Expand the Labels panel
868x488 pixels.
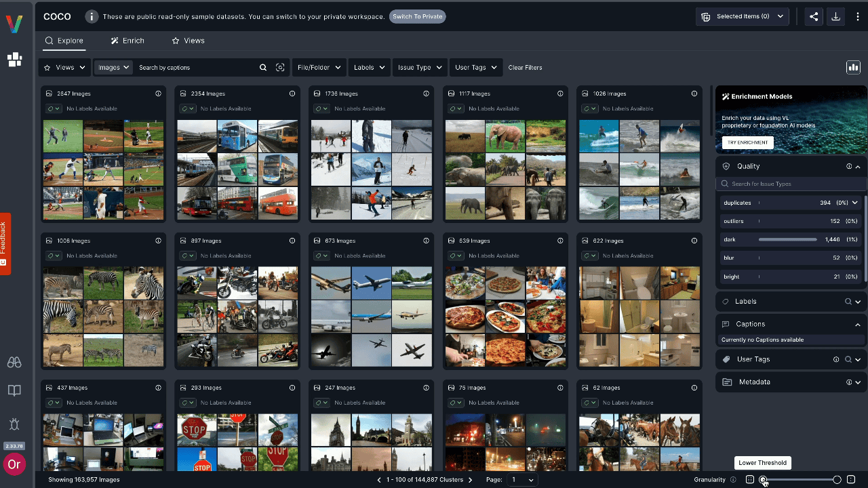858,302
